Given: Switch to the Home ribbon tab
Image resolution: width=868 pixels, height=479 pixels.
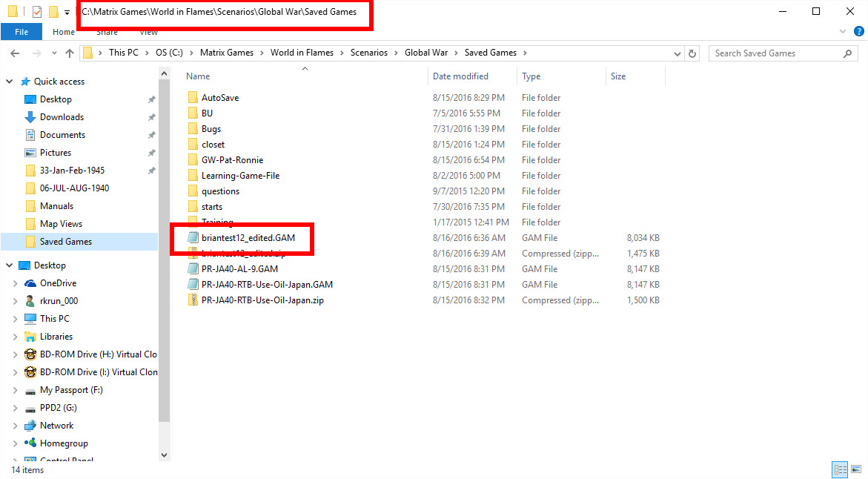Looking at the screenshot, I should click(x=64, y=32).
